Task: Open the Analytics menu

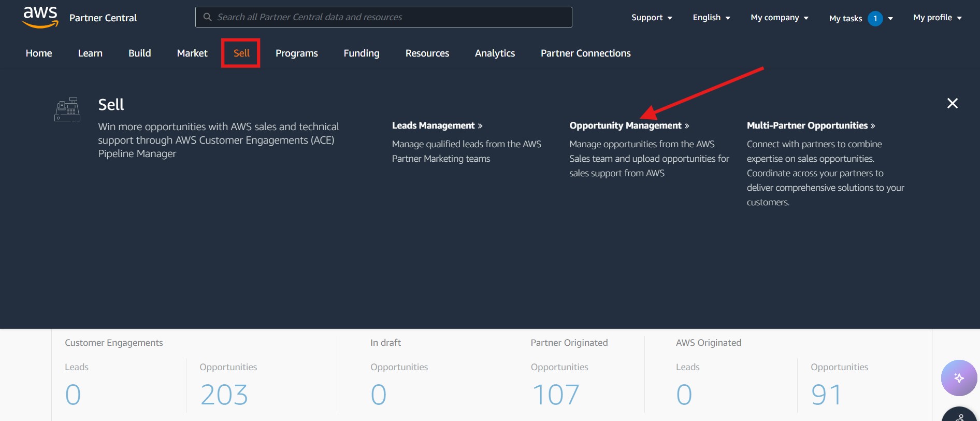Action: pyautogui.click(x=495, y=53)
